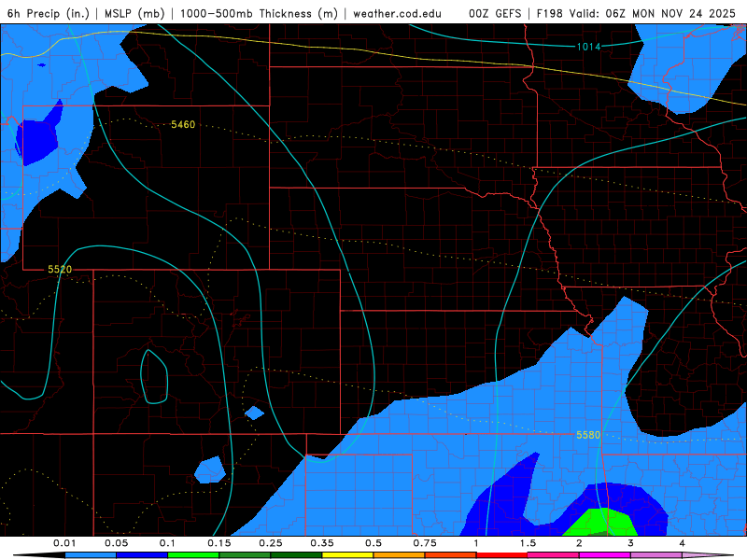Image resolution: width=747 pixels, height=560 pixels.
Task: Click the '00Z GEFS' model run label
Action: [x=495, y=13]
